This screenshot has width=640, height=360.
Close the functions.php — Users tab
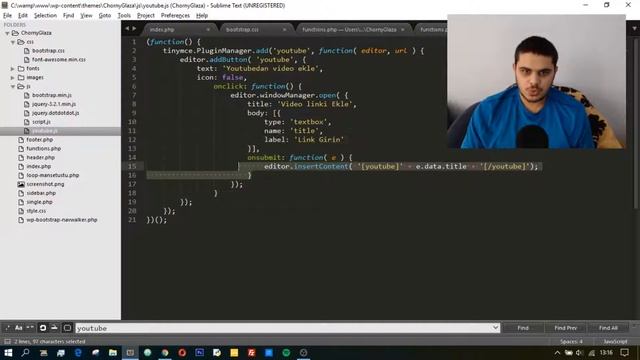tap(402, 30)
